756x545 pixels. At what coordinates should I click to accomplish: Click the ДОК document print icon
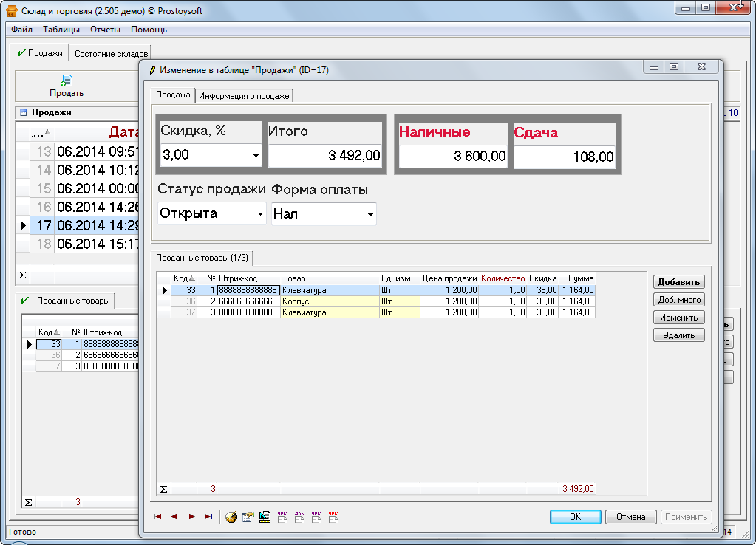299,517
